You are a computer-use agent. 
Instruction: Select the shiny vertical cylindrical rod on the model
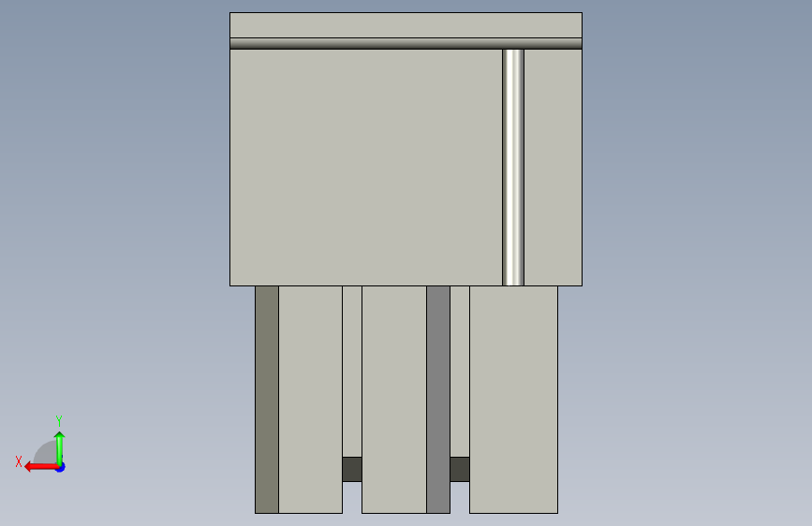[x=513, y=168]
